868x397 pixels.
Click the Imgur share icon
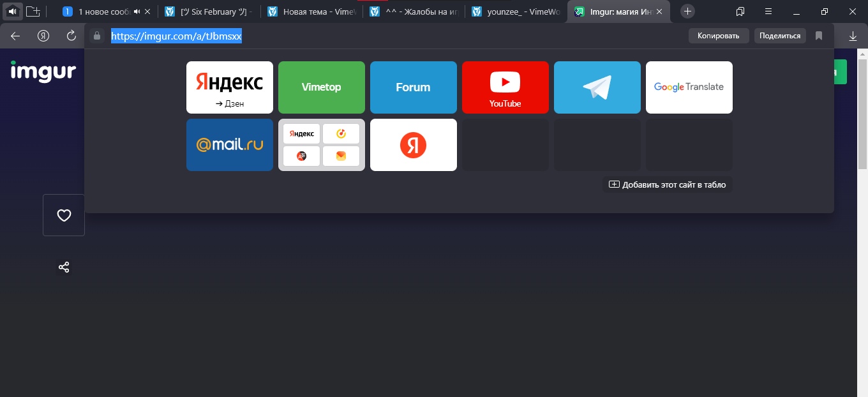pyautogui.click(x=64, y=267)
